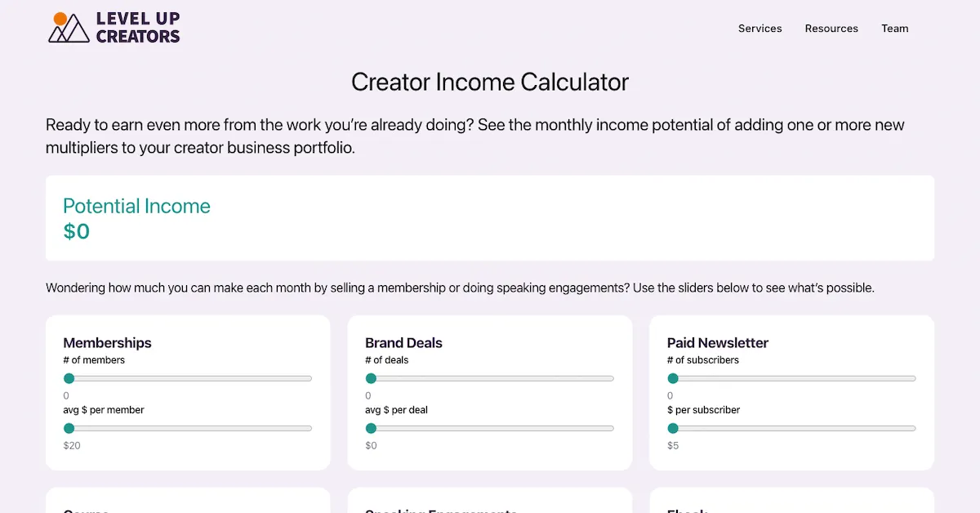Click the '$ per subscriber' slider handle
The width and height of the screenshot is (980, 513).
pyautogui.click(x=673, y=428)
